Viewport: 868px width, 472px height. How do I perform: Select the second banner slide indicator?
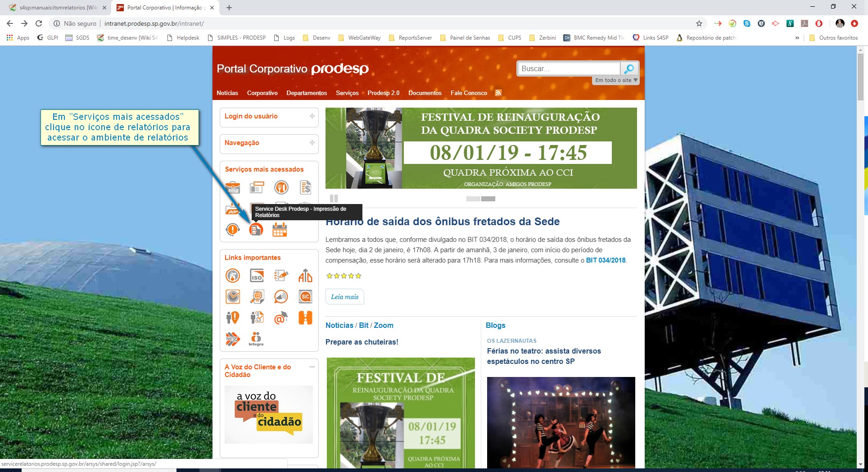click(488, 199)
